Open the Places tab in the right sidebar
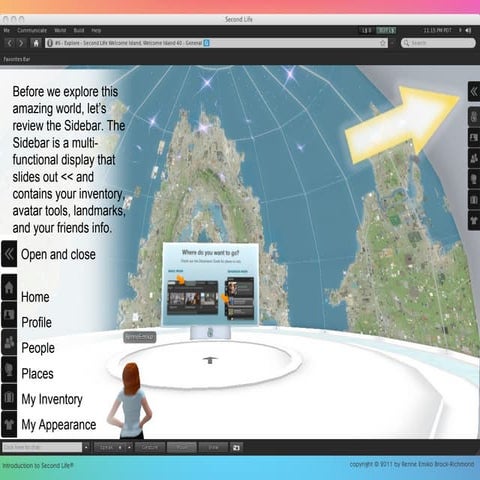The height and width of the screenshot is (480, 480). point(474,179)
